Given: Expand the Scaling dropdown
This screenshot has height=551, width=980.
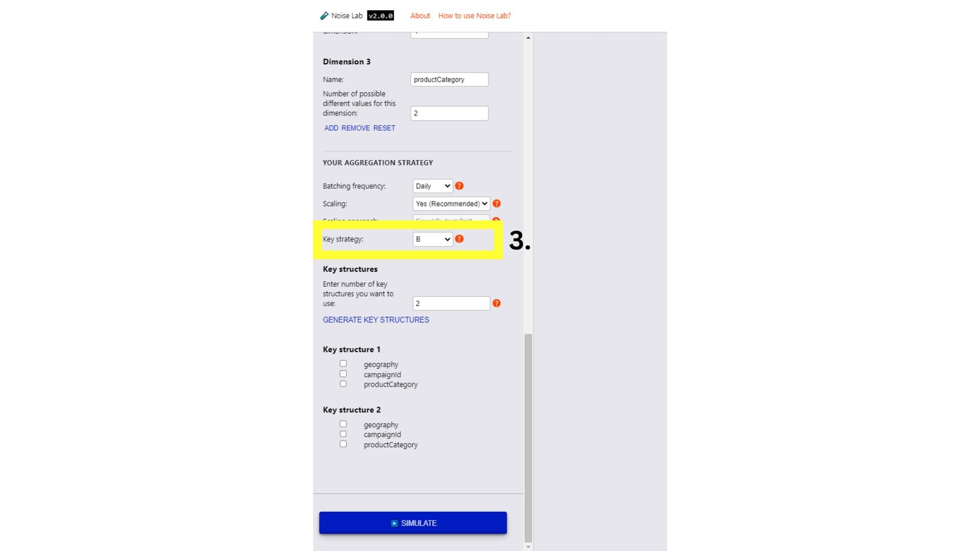Looking at the screenshot, I should 451,204.
